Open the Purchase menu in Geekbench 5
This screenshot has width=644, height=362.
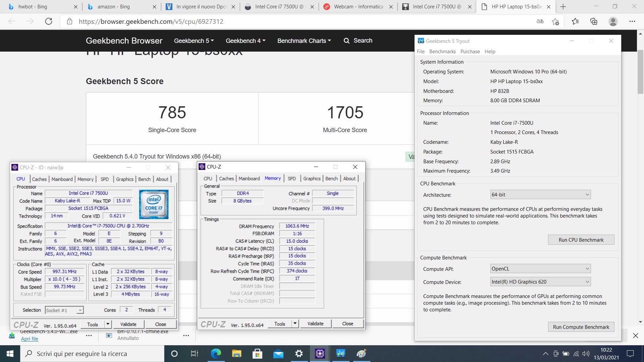tap(470, 52)
